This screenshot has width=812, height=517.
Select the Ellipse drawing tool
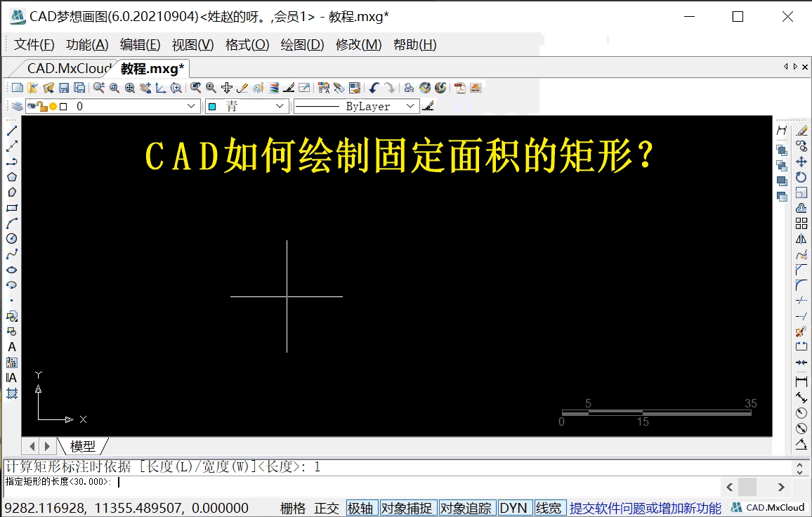click(12, 270)
